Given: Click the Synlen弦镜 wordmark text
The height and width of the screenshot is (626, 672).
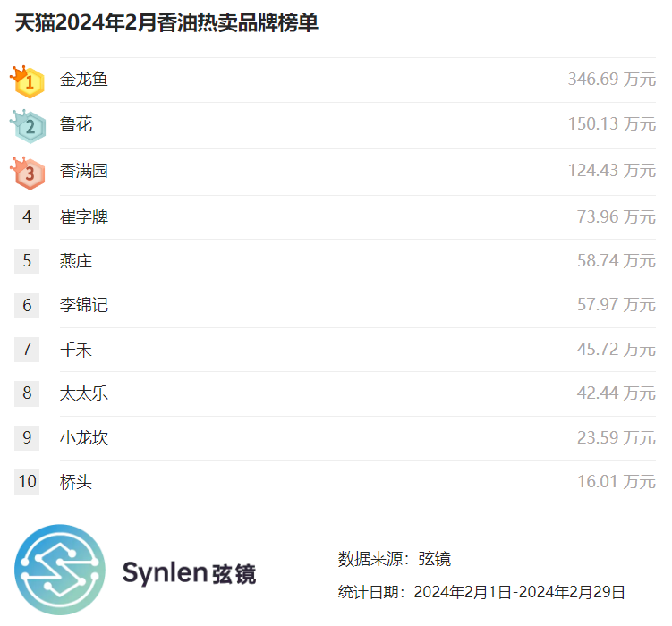Looking at the screenshot, I should point(189,573).
